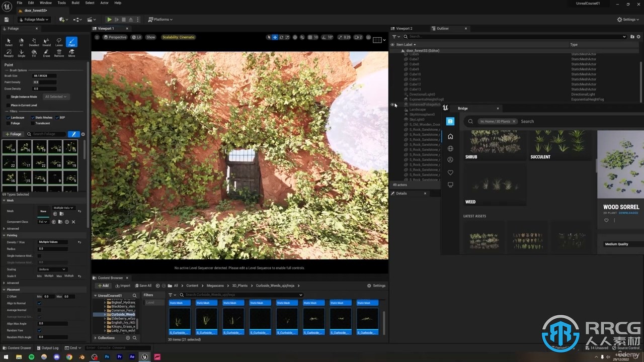The height and width of the screenshot is (362, 644).
Task: Open Bridge favorites heart in sidebar
Action: coord(450,172)
